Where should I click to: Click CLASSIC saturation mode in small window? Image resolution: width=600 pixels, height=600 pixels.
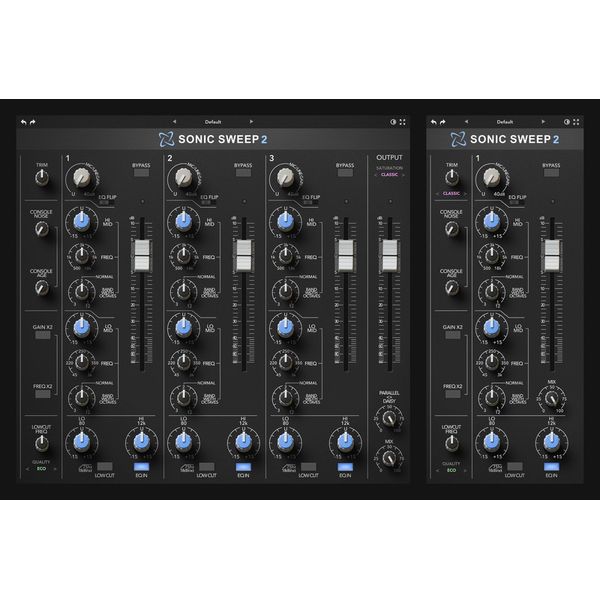coord(451,194)
